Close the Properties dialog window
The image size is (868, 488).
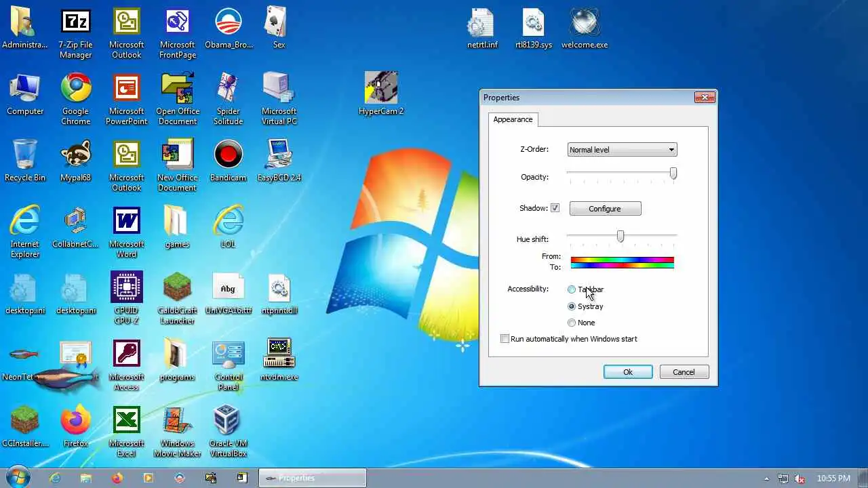705,98
